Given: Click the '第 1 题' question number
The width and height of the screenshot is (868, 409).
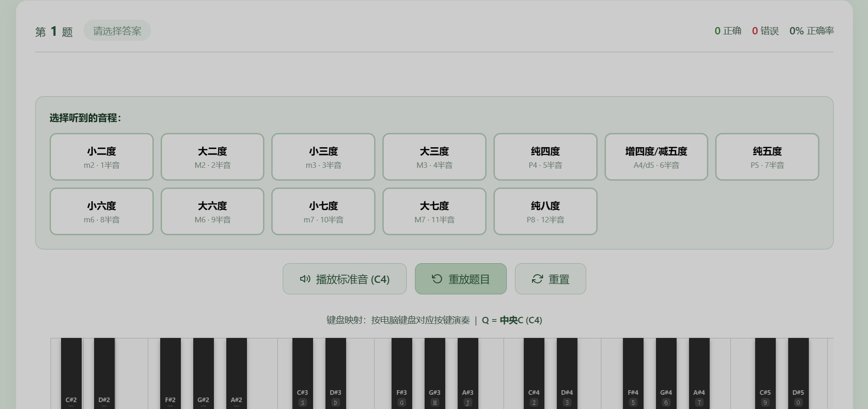Looking at the screenshot, I should pos(54,32).
